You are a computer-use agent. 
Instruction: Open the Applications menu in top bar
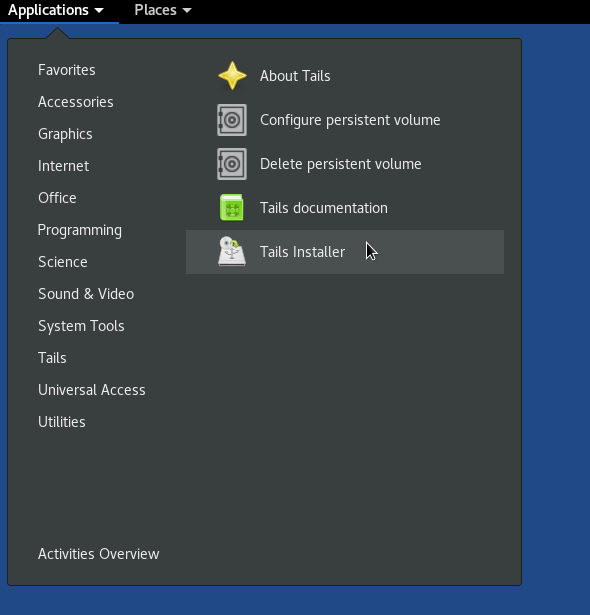pos(56,10)
